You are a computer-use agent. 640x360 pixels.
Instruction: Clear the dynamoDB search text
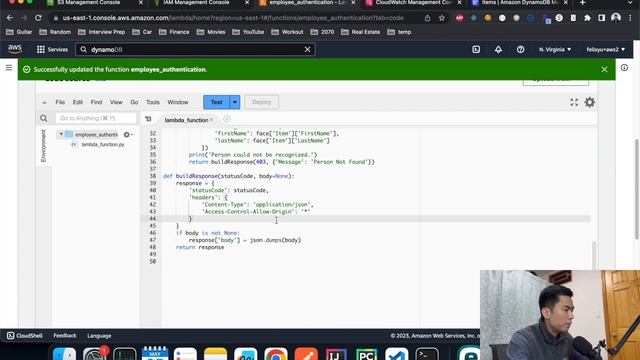[307, 49]
